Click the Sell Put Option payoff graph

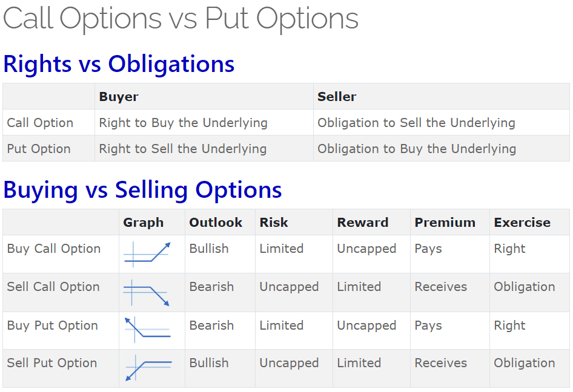[147, 368]
